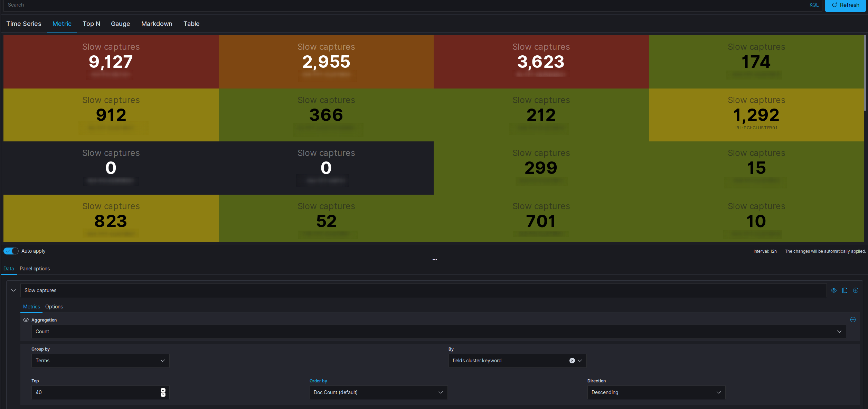Click the IRL-PCI-CLUSTER01 tile showing 1,292
The width and height of the screenshot is (868, 409).
coord(756,115)
